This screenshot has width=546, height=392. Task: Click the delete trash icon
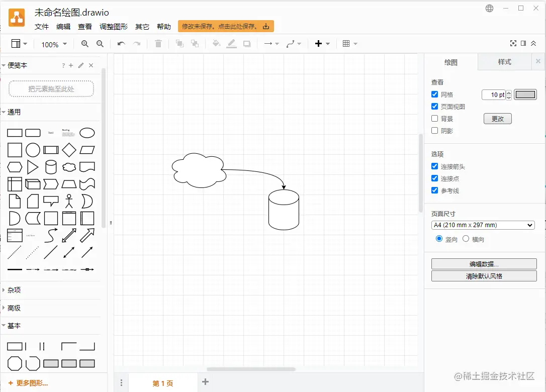158,44
